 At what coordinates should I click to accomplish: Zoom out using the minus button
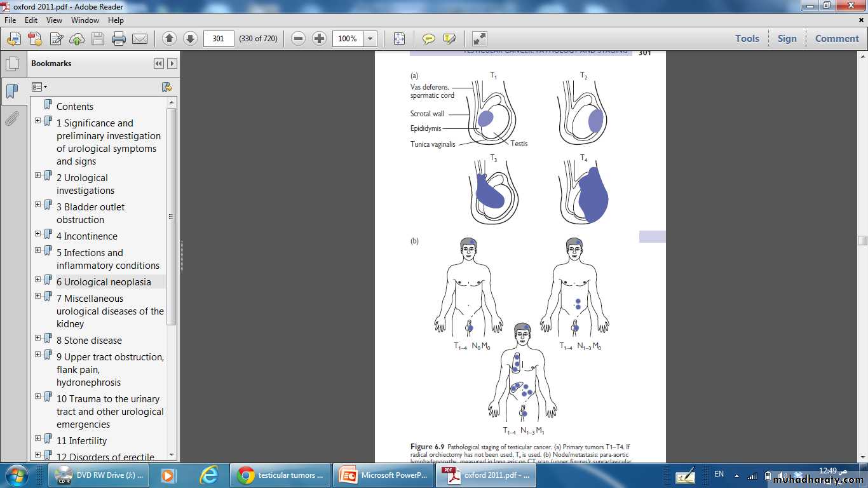pos(298,39)
